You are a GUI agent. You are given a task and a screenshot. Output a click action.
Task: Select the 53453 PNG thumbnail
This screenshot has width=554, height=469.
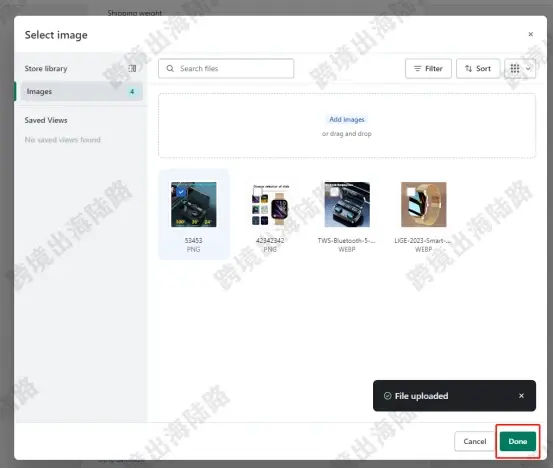click(194, 205)
